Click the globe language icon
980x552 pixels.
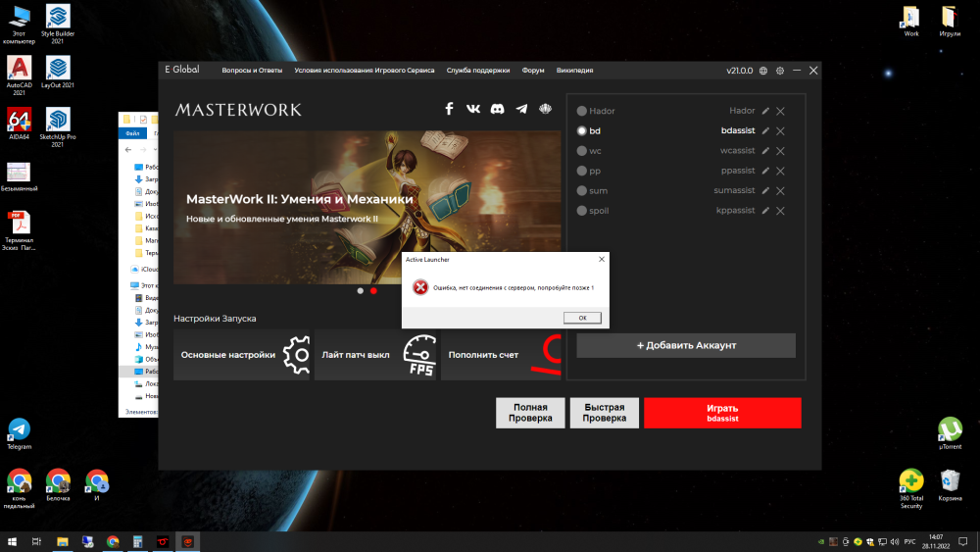pyautogui.click(x=763, y=71)
